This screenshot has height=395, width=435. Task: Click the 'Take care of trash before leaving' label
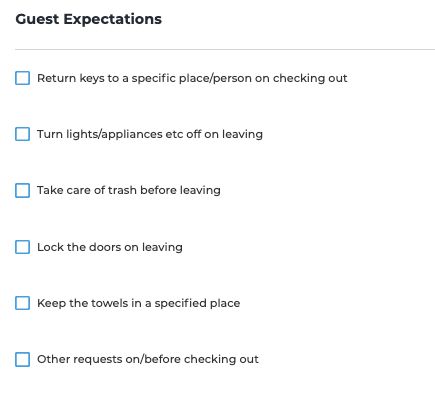(129, 190)
